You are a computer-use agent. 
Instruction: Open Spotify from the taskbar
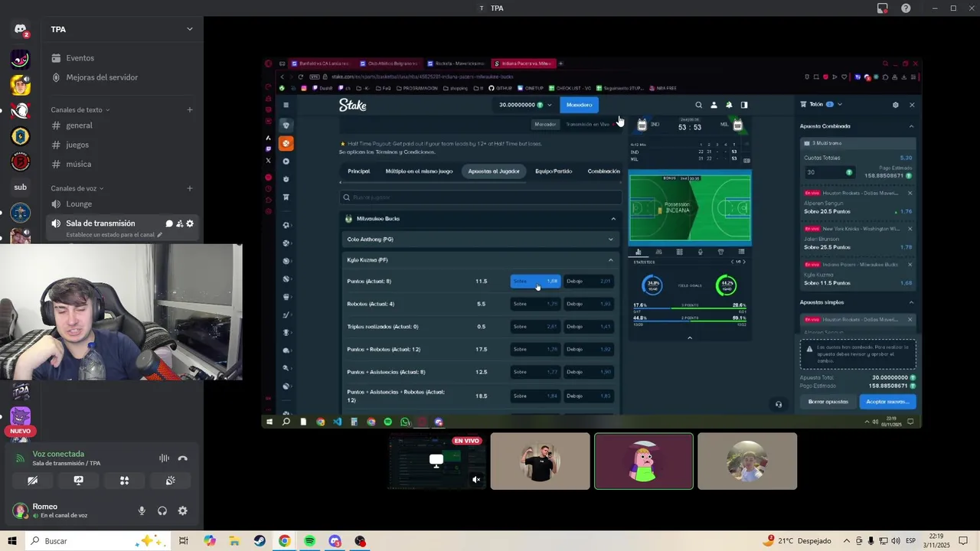click(x=309, y=541)
